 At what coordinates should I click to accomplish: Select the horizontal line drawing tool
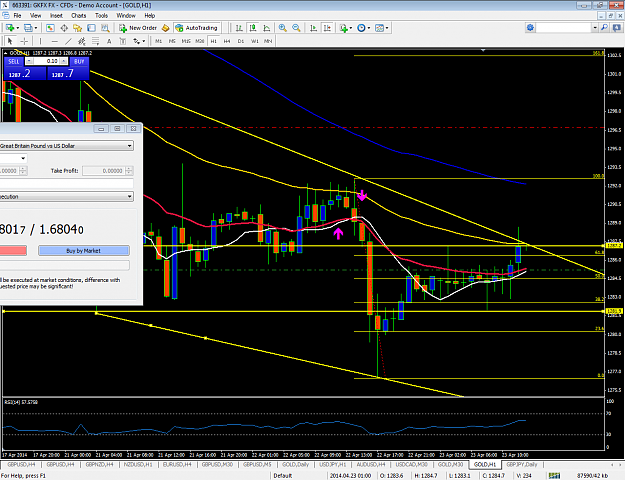coord(55,41)
